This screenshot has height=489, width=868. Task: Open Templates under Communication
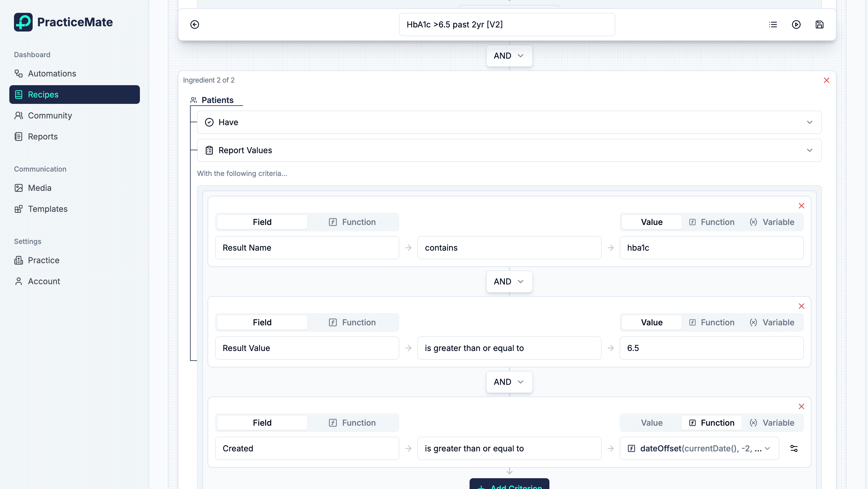48,209
